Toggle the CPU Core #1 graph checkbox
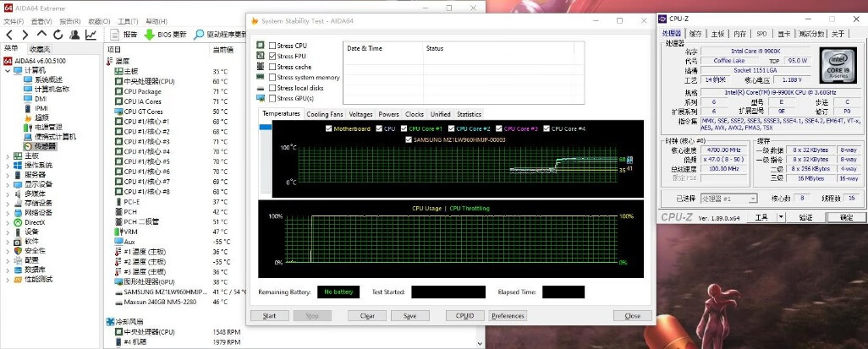The image size is (868, 349). 404,129
